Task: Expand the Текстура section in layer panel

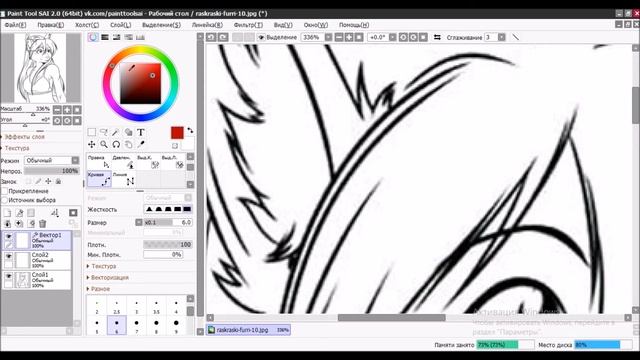Action: click(16, 148)
